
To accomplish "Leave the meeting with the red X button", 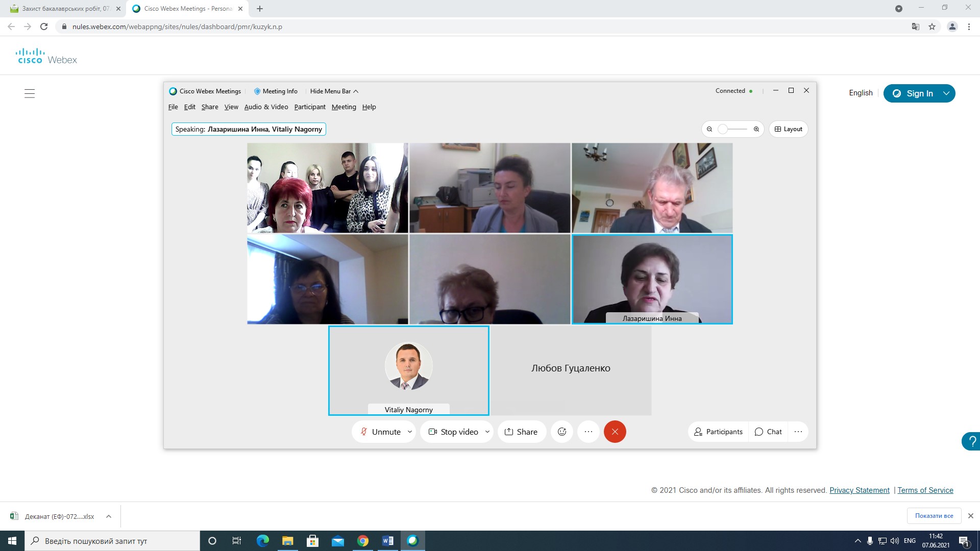I will click(615, 432).
